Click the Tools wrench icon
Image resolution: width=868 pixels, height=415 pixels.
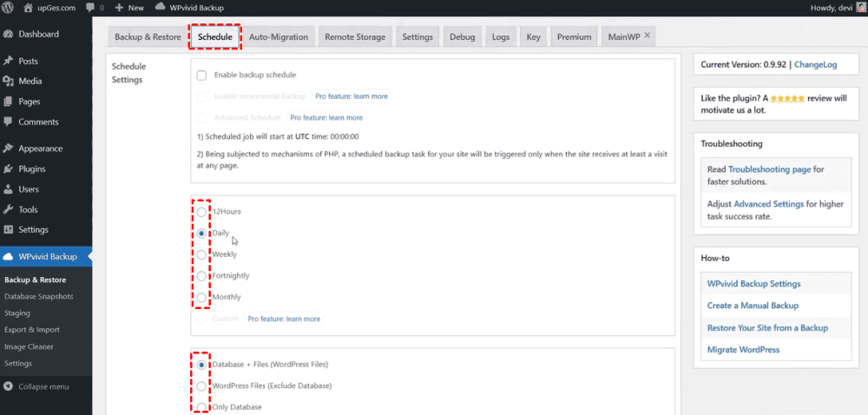click(9, 210)
